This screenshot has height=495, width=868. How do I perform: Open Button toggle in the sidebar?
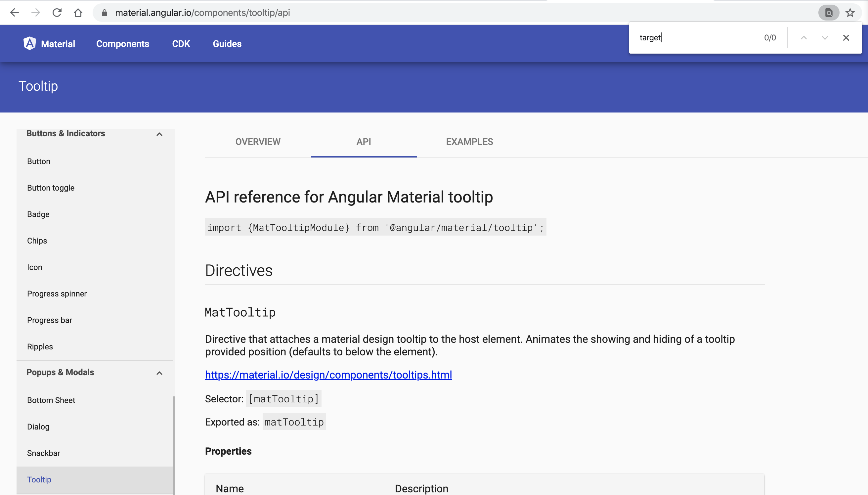(x=95, y=188)
